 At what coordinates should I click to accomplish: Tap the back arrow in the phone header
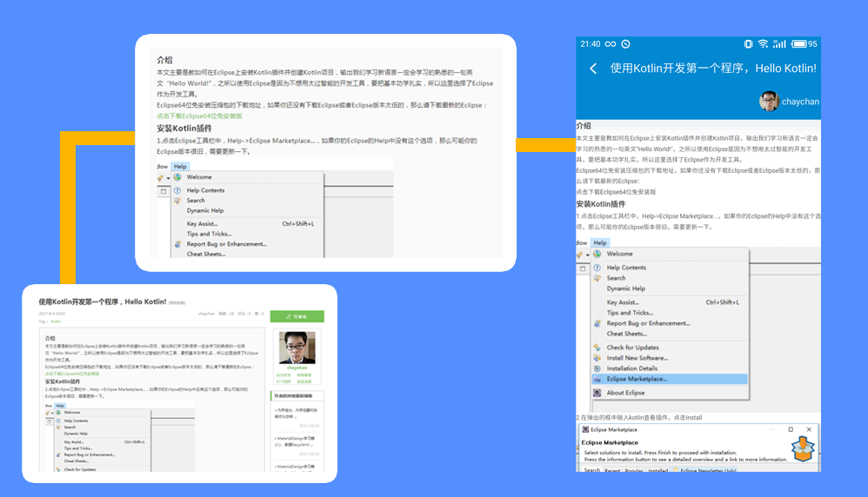point(593,69)
